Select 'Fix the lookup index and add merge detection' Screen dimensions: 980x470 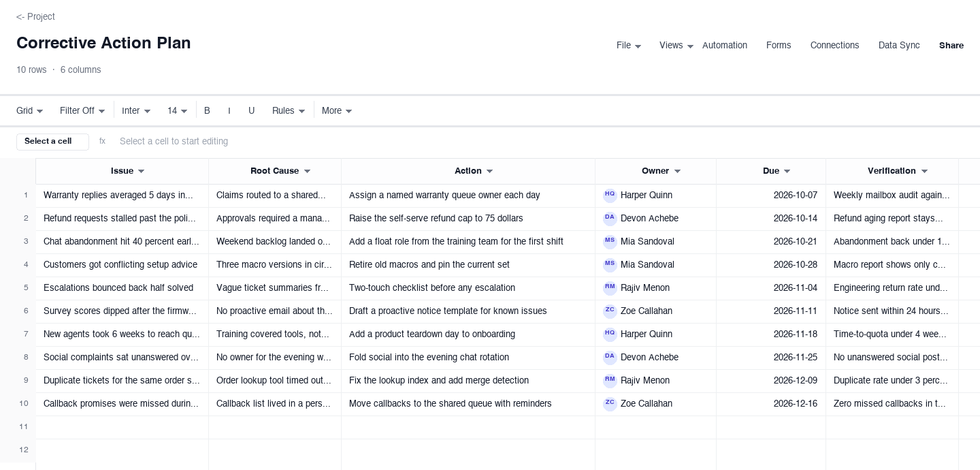click(x=468, y=381)
